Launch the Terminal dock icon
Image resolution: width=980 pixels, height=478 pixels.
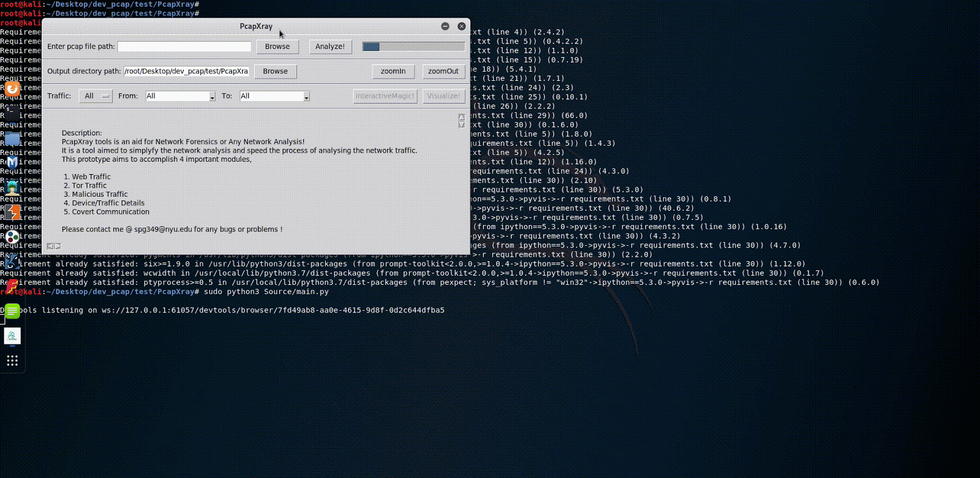pos(12,113)
